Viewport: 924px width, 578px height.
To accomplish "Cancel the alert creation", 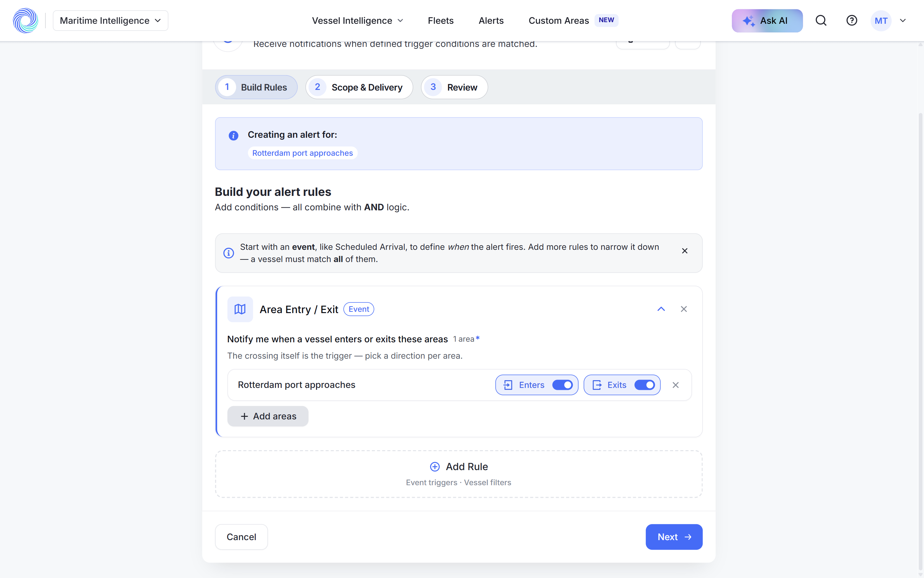I will (x=241, y=537).
